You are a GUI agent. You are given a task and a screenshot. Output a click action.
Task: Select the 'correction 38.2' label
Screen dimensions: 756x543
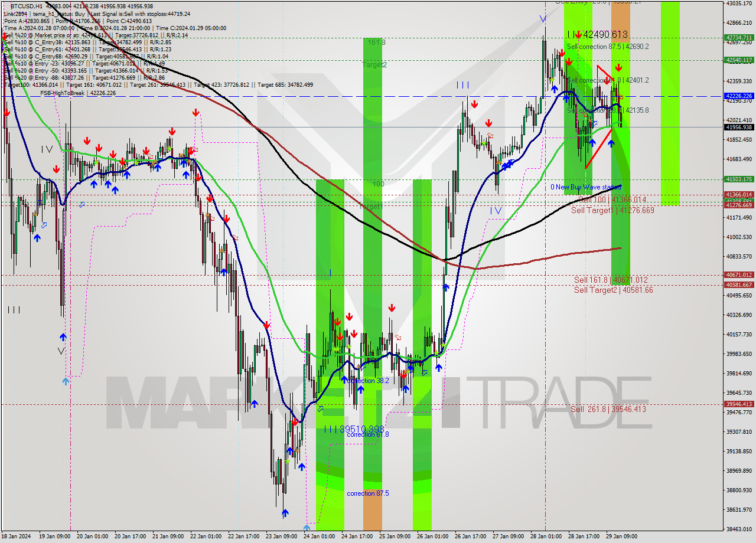pyautogui.click(x=368, y=381)
